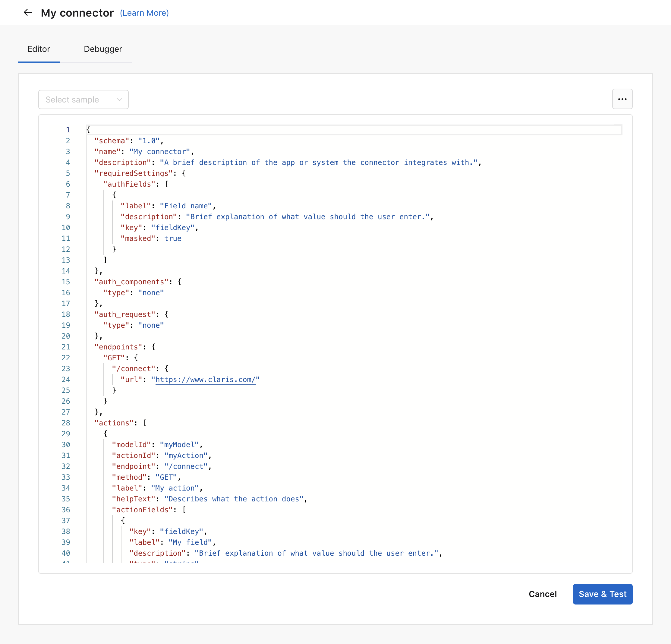Click the back arrow beside My connector
671x644 pixels.
click(x=28, y=12)
